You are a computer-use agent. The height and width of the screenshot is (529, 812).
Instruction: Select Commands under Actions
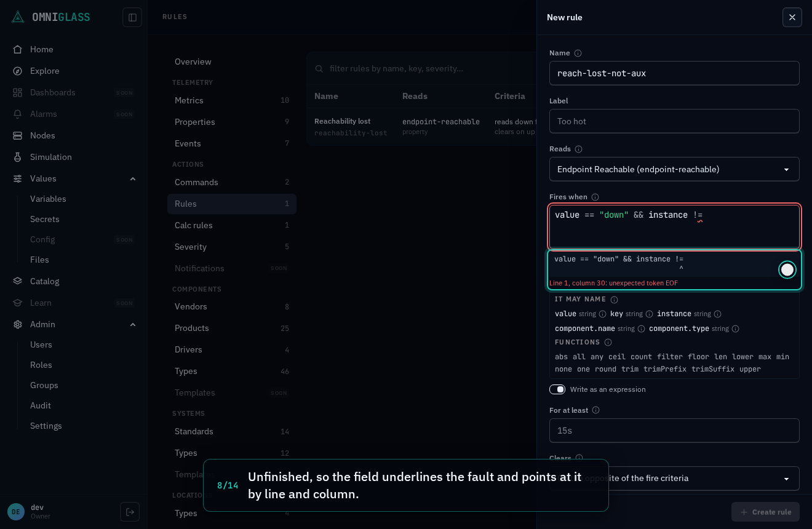[x=232, y=182]
